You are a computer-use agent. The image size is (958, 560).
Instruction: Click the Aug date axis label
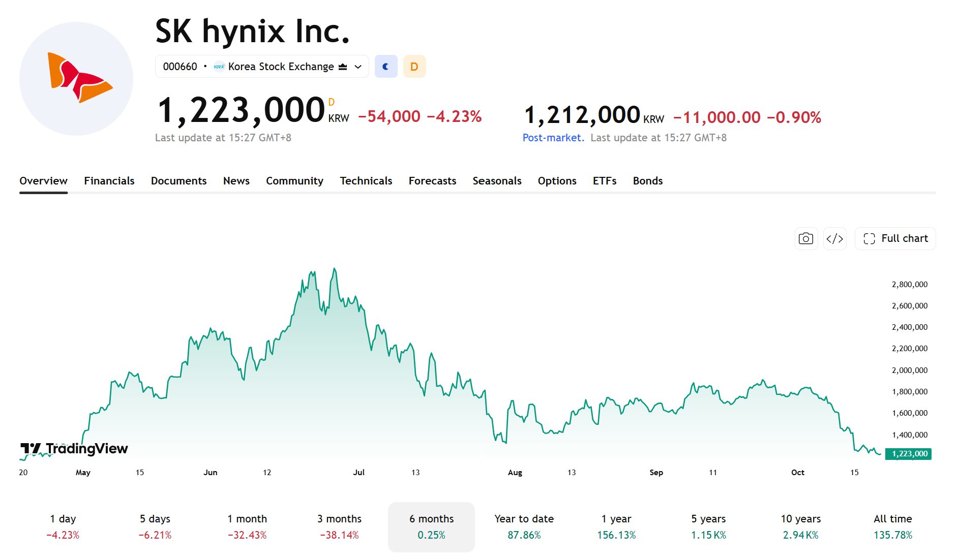(x=515, y=473)
